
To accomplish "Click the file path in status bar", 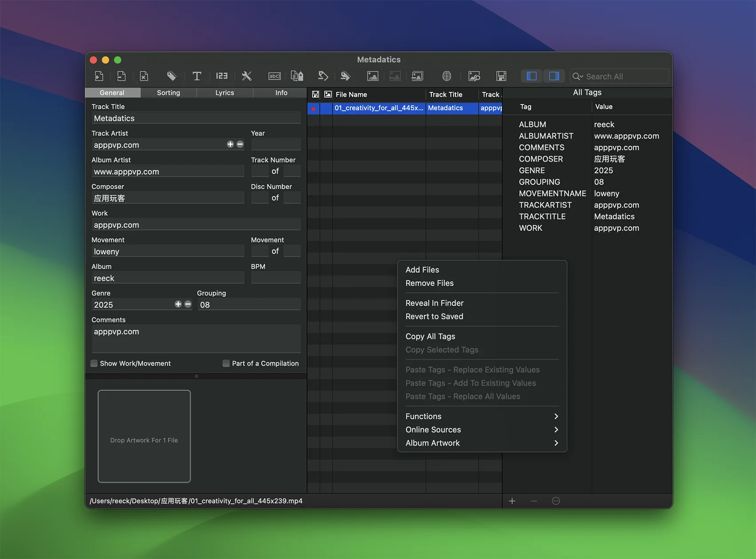I will (196, 501).
